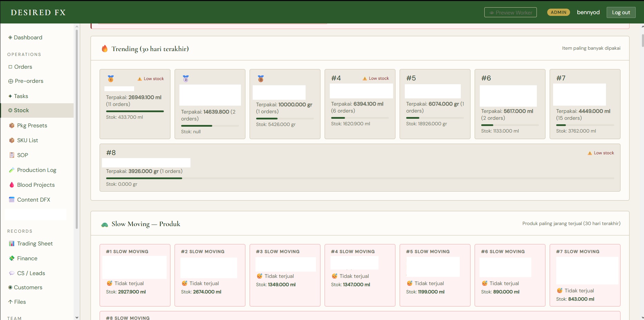Open Content DFX page

pos(34,200)
